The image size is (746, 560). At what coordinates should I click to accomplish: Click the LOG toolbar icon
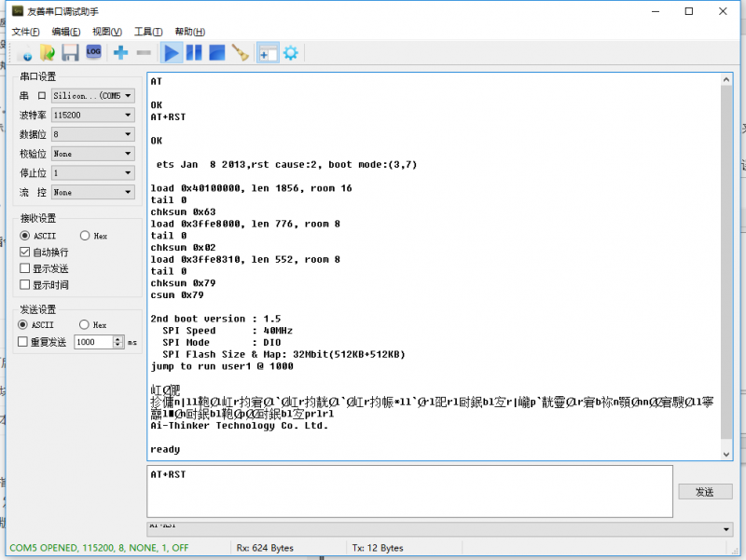[x=94, y=52]
